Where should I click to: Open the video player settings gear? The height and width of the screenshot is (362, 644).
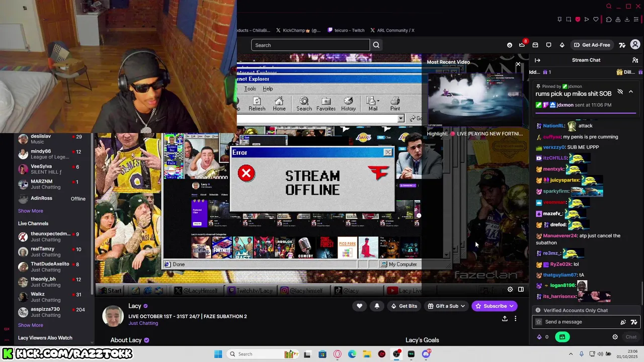510,289
